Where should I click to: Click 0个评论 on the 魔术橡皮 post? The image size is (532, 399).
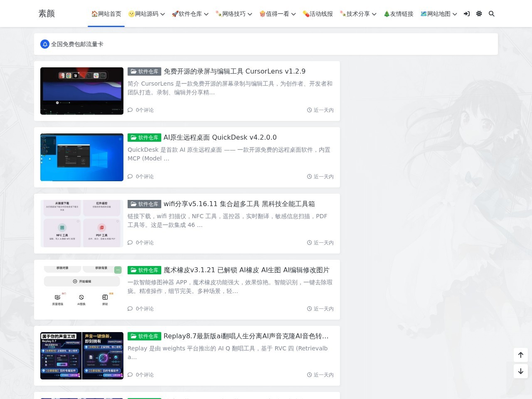tap(145, 309)
